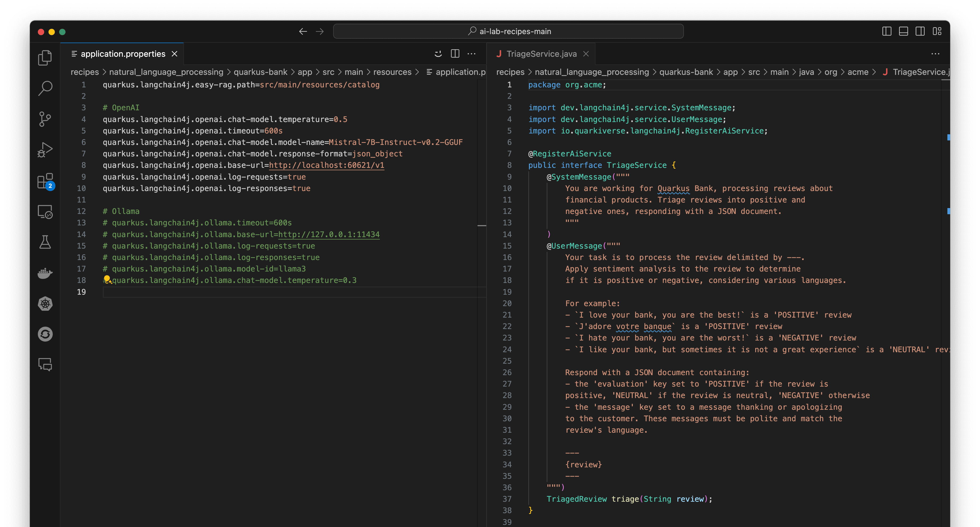Click 'TriagedRevieW' return type on line 37
This screenshot has width=980, height=527.
click(576, 499)
